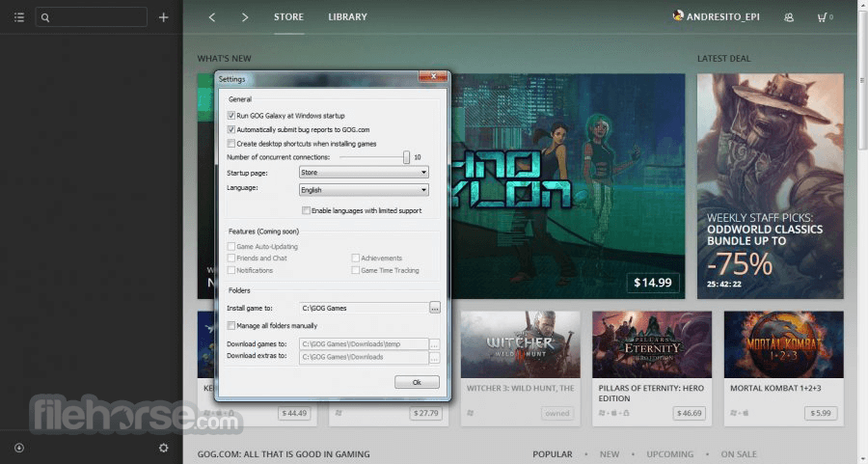Open the Language dropdown
Image resolution: width=868 pixels, height=464 pixels.
click(x=364, y=190)
